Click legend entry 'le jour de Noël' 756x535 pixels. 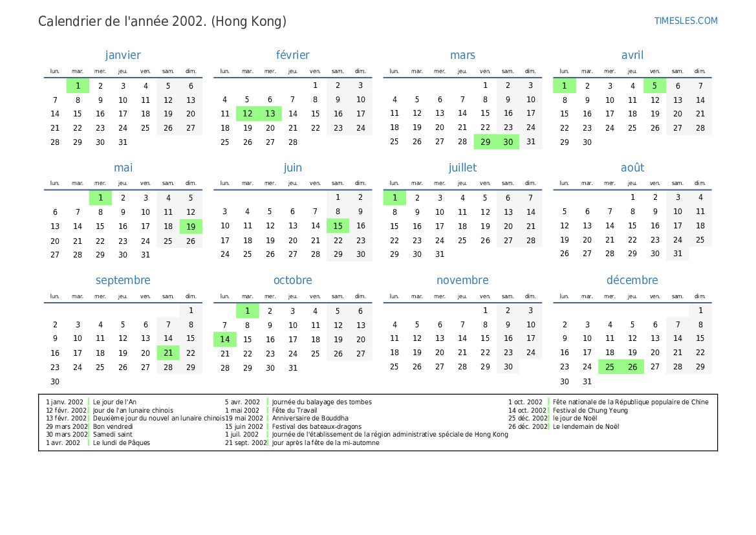575,419
